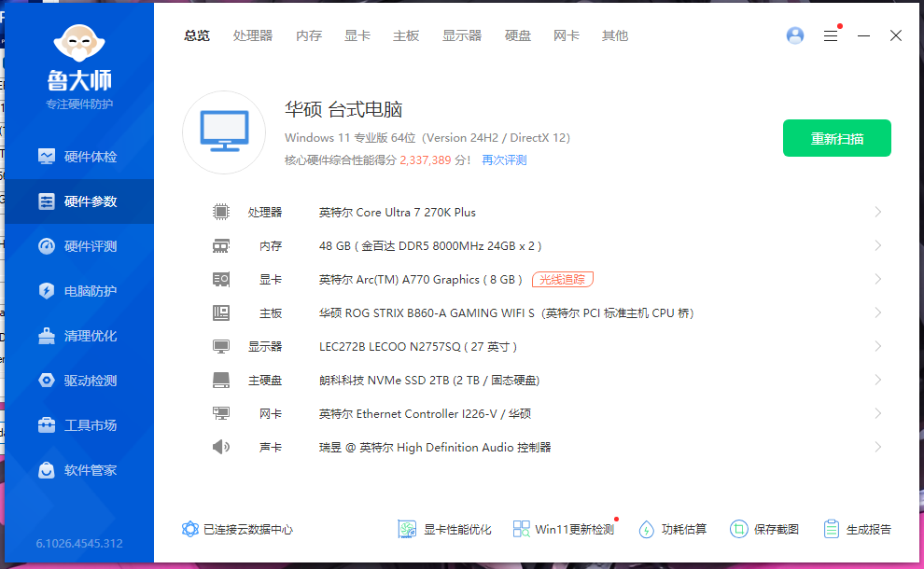Screen dimensions: 924x569
Task: Switch to the 总览 tab
Action: [196, 35]
